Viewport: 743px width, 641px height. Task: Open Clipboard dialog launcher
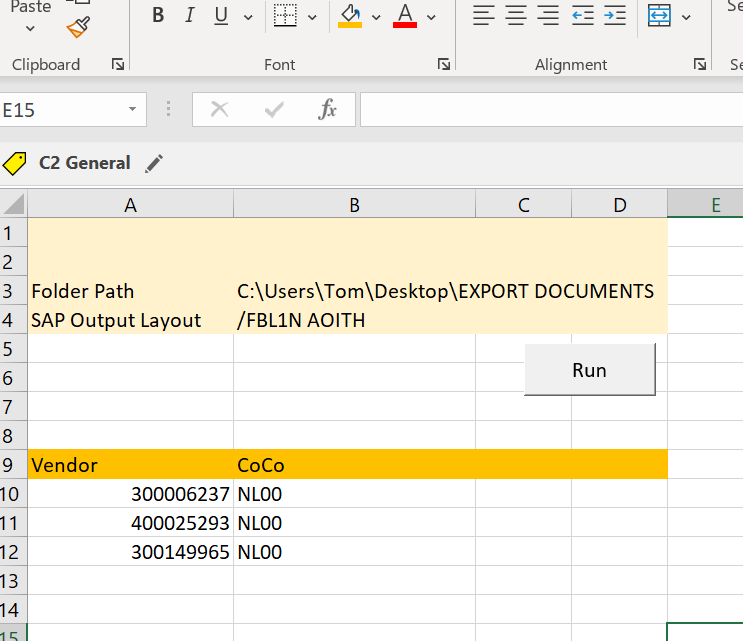pyautogui.click(x=118, y=64)
